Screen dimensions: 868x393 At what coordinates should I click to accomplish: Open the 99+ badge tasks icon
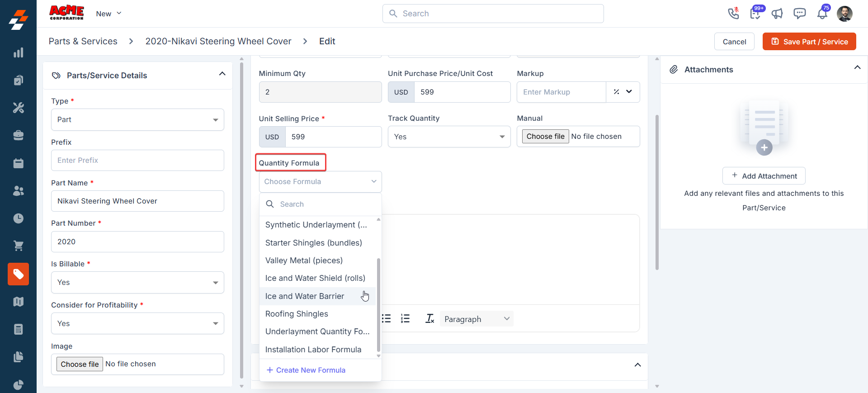(755, 14)
